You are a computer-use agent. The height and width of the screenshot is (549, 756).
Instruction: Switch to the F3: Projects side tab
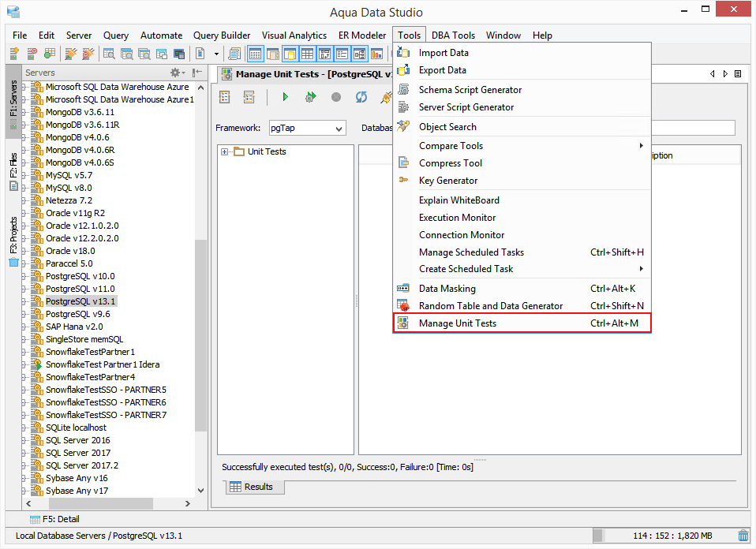[13, 242]
